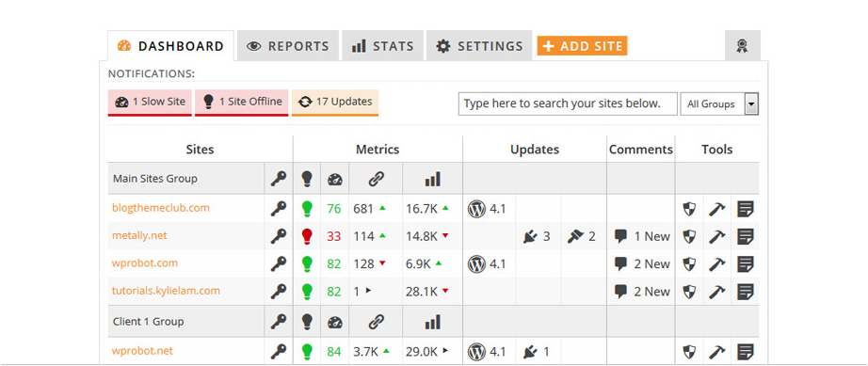
Task: Click speed score 76 for blogthemeclub.com
Action: pos(334,209)
